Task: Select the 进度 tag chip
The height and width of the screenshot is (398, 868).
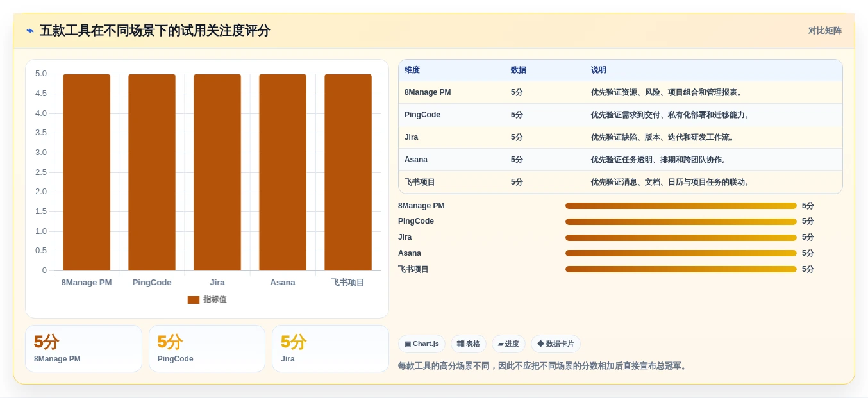Action: 508,344
